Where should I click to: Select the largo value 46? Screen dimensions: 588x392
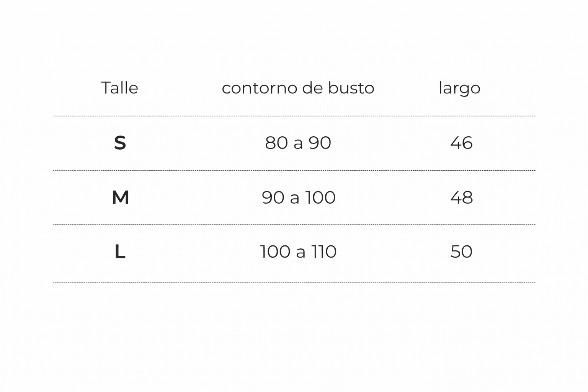pos(461,143)
